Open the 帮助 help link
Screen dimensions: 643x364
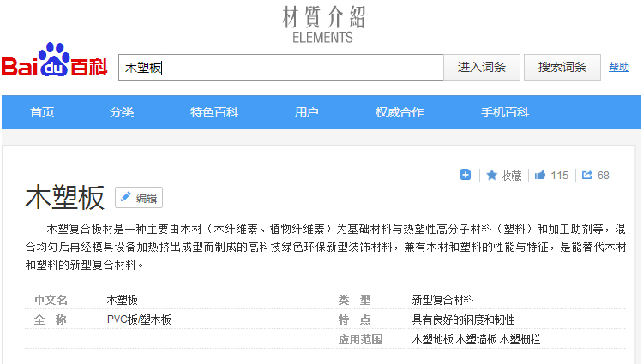(x=619, y=67)
